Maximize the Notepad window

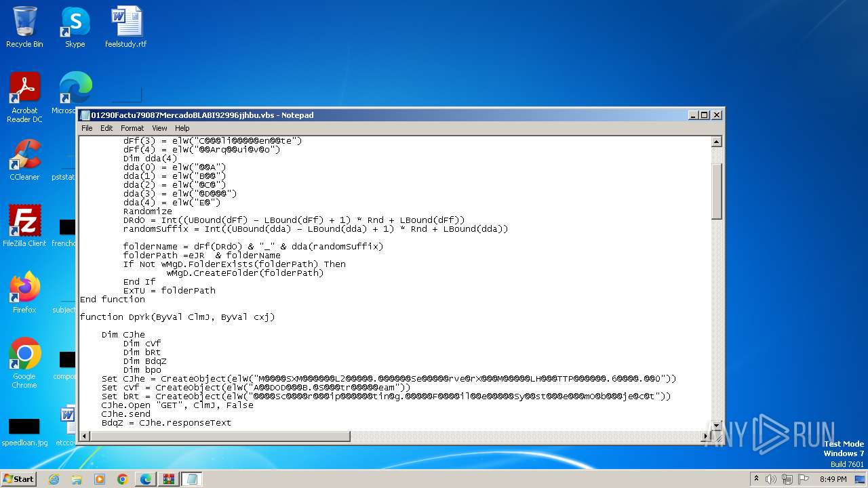705,115
